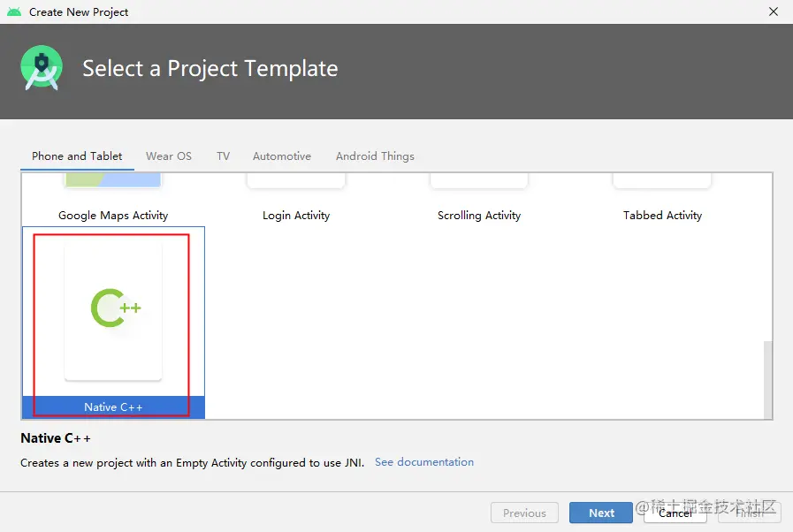Click the Next button

[x=601, y=513]
